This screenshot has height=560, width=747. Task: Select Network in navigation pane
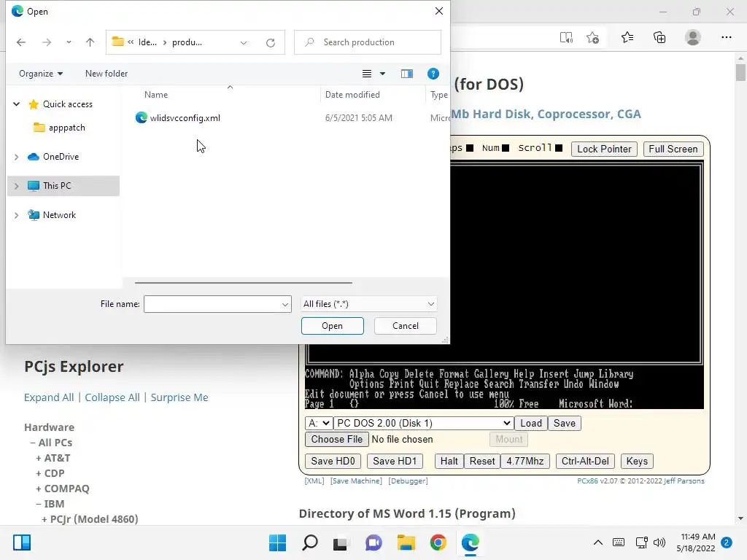59,215
